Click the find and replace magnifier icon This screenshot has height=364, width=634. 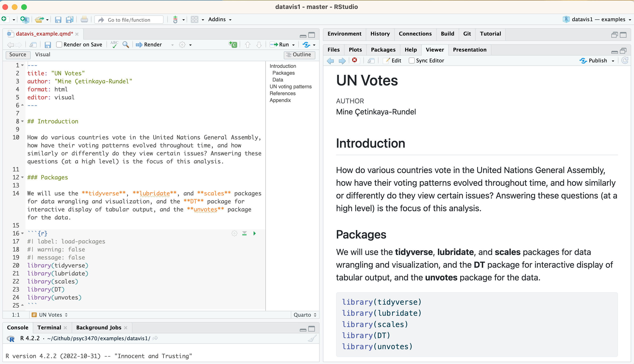click(126, 44)
